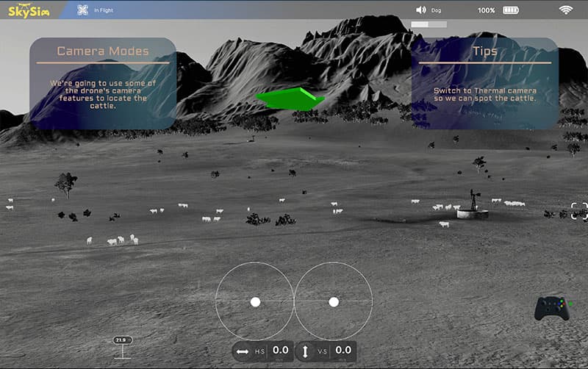Click the Tips panel heading
Screen dimensions: 588x369
485,51
